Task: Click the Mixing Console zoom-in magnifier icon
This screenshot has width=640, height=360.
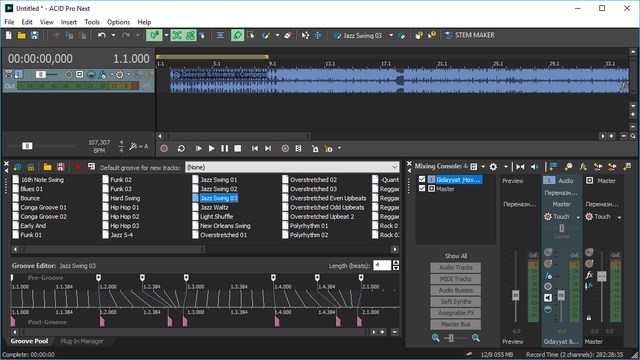Action: (x=476, y=338)
